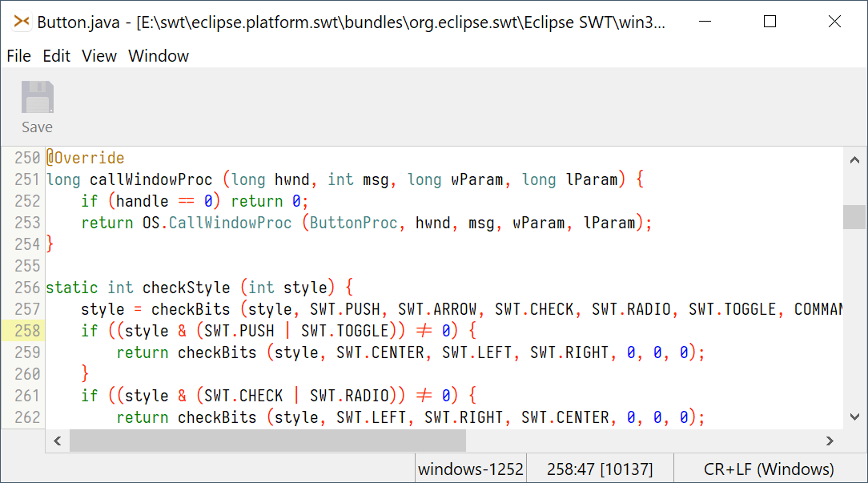Click the orange SWT application icon in titlebar
868x483 pixels.
20,22
